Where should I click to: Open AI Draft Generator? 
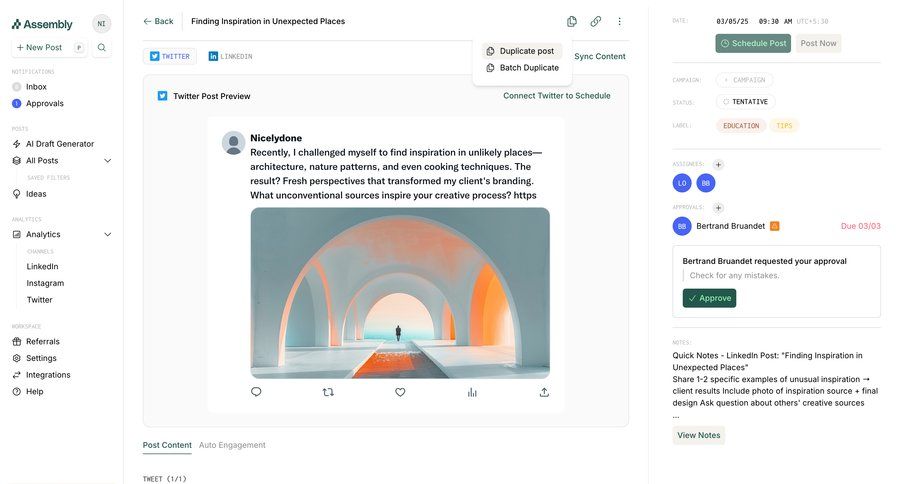pyautogui.click(x=61, y=144)
